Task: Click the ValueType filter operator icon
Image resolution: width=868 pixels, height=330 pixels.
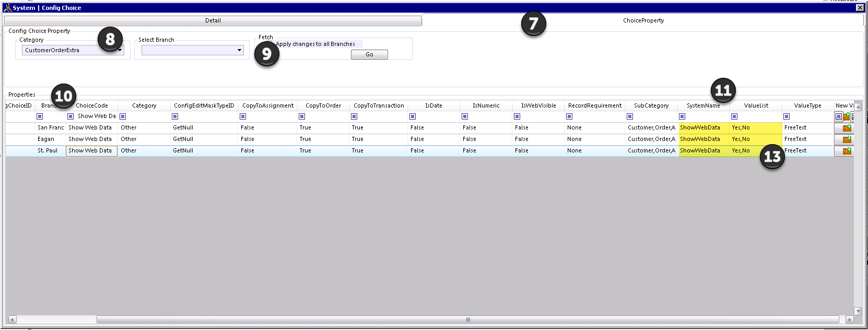Action: point(787,116)
